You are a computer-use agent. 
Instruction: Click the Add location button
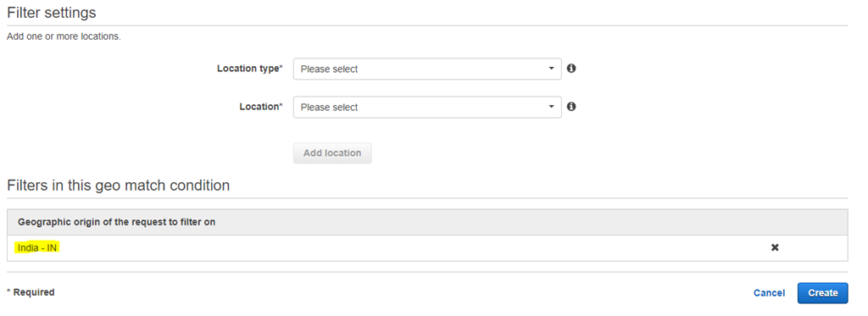(332, 153)
